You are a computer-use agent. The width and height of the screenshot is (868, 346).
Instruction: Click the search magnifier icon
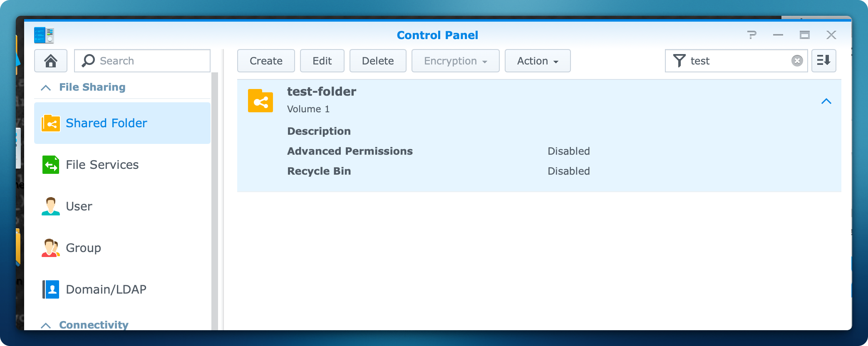88,61
